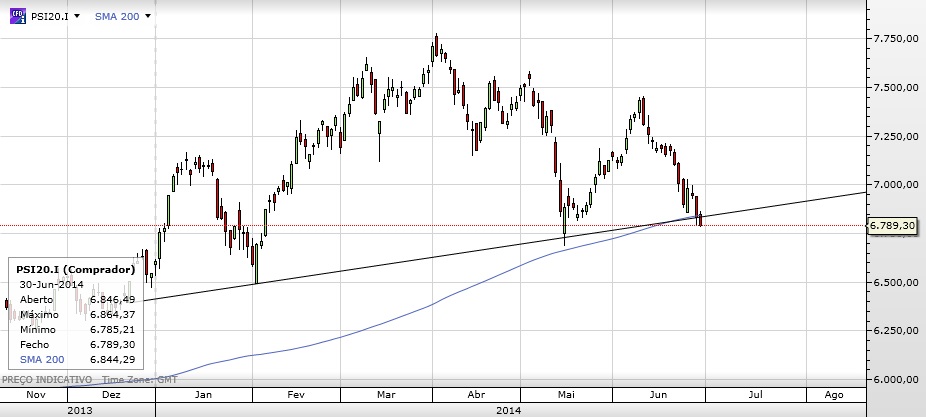926x417 pixels.
Task: Click the 2013 year label on time axis
Action: pyautogui.click(x=80, y=410)
